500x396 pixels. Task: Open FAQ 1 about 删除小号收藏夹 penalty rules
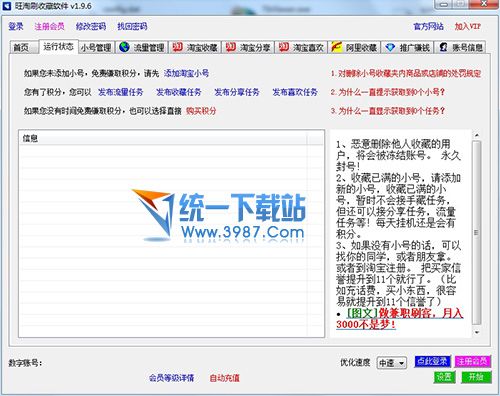click(x=406, y=73)
